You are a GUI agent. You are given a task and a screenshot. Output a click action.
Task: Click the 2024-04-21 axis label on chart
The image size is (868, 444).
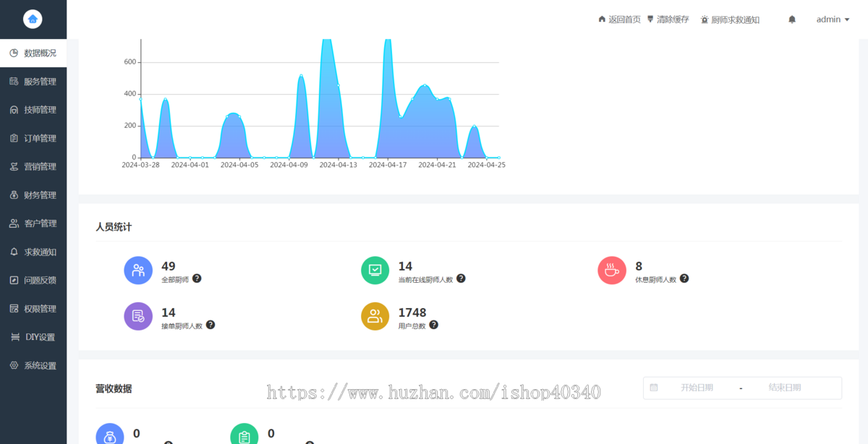[x=437, y=165]
